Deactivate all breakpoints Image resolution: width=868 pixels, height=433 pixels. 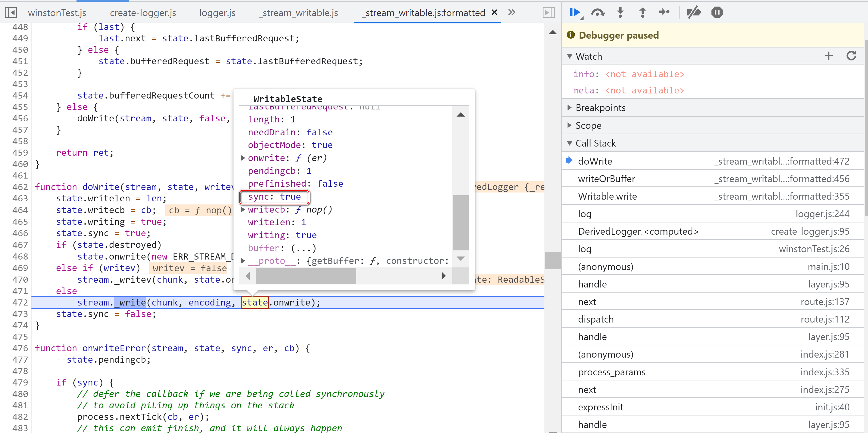pos(694,12)
